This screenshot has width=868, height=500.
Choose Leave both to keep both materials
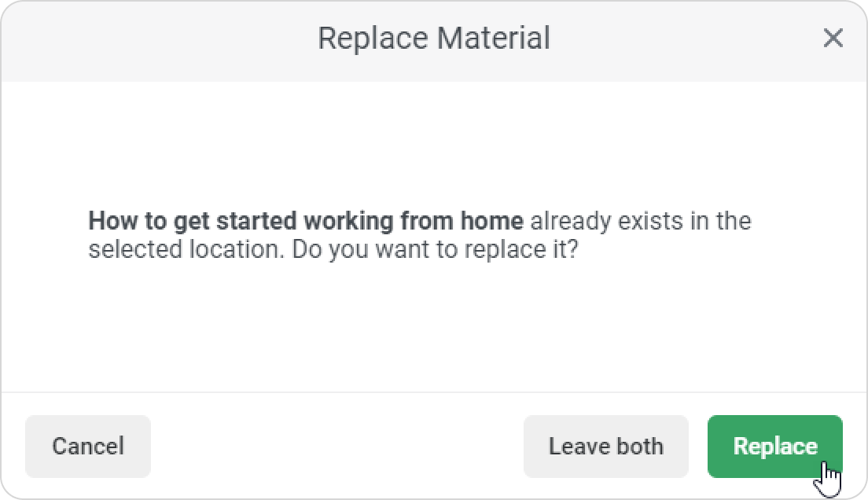[x=605, y=447]
